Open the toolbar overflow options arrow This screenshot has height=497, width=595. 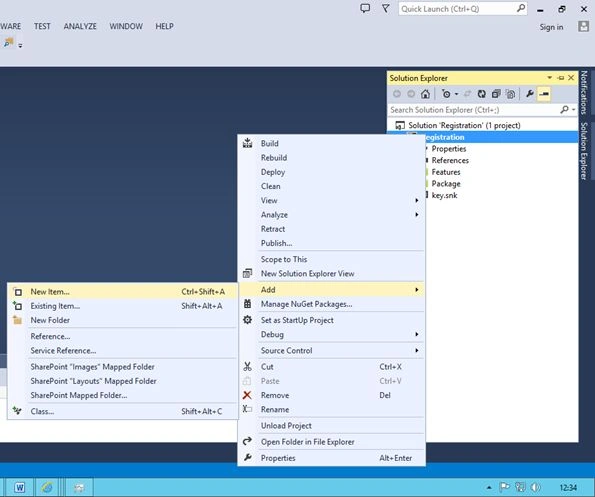click(x=20, y=46)
